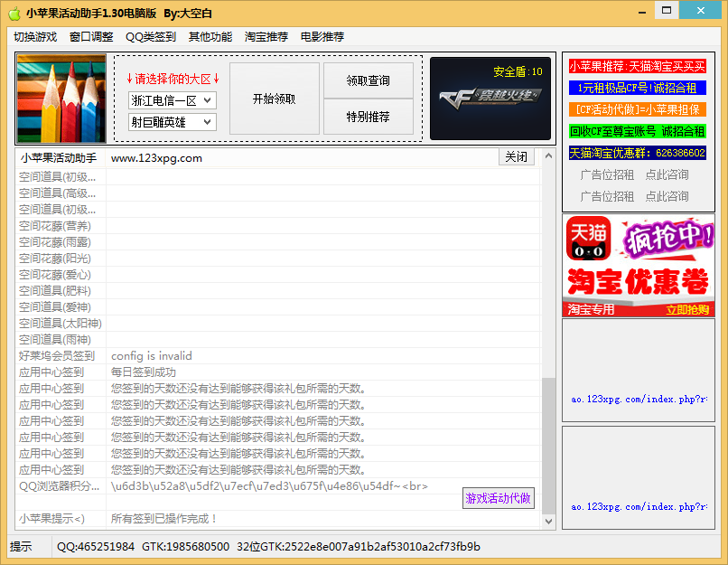Click the 开始领取 button
The image size is (728, 565).
(275, 99)
